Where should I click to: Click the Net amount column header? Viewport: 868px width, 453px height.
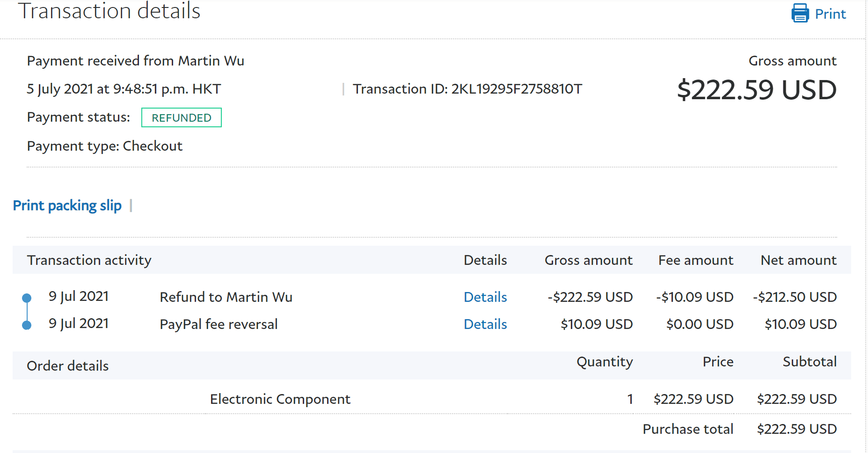(x=798, y=260)
